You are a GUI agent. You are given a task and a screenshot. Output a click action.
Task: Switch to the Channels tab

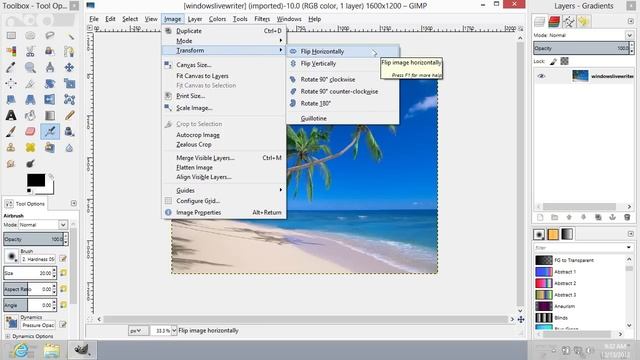click(x=554, y=21)
